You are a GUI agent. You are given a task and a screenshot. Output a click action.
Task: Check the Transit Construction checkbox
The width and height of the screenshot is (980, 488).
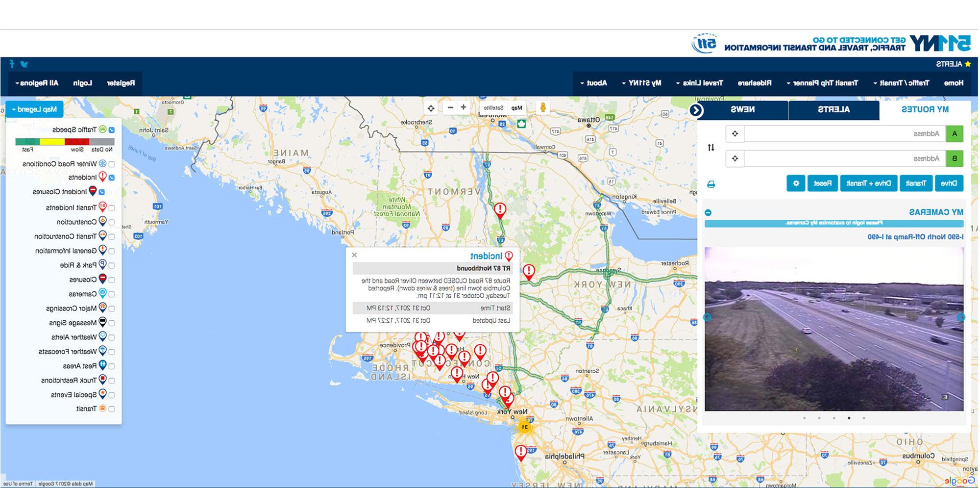tap(112, 236)
